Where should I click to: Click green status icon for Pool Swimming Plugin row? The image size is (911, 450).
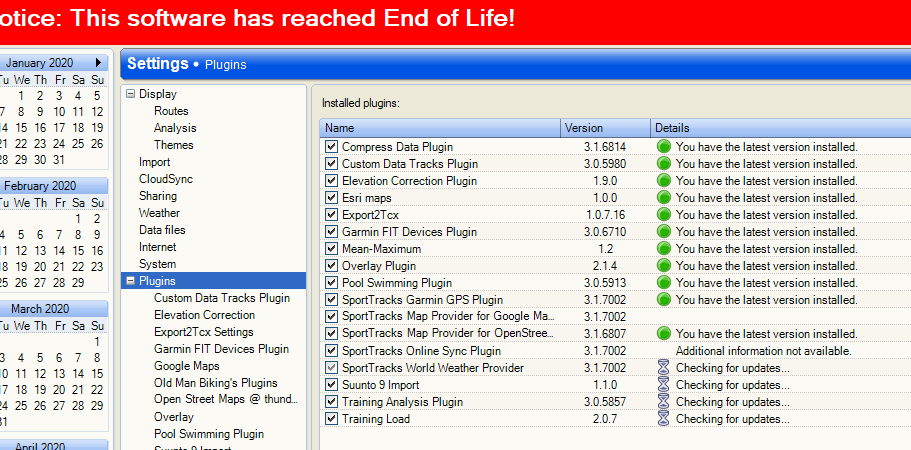(x=663, y=283)
